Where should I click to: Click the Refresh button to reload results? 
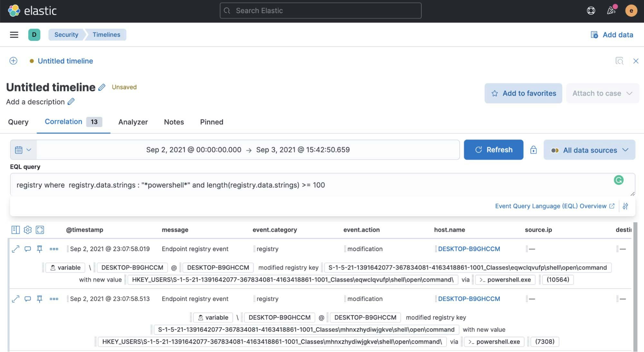[x=493, y=149]
